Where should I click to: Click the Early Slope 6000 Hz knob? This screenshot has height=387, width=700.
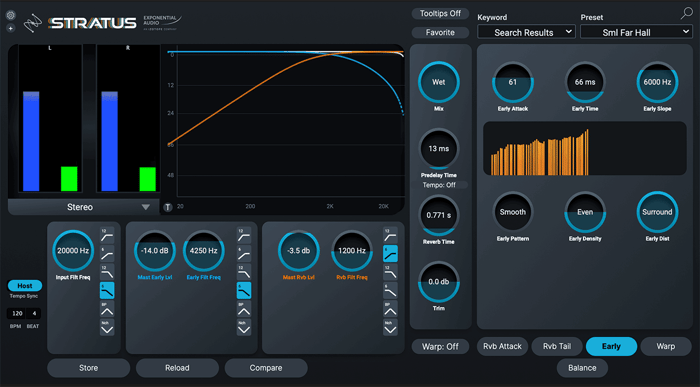(657, 82)
